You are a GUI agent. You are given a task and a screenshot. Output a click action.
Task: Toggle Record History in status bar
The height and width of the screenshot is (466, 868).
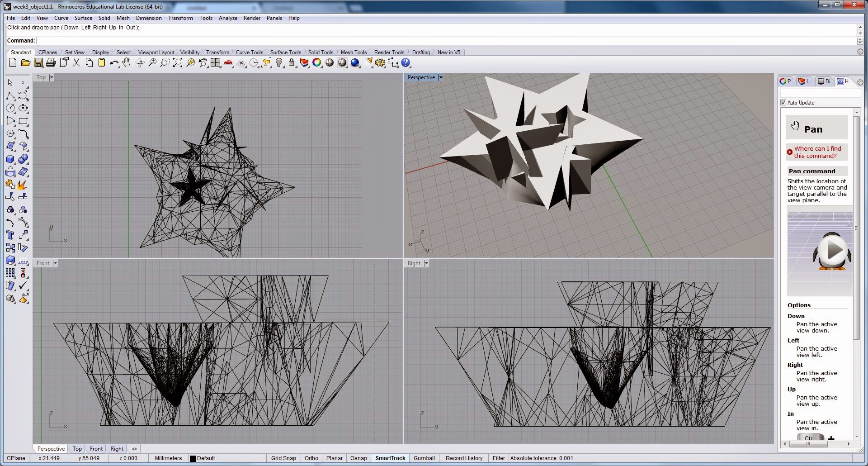pos(464,458)
